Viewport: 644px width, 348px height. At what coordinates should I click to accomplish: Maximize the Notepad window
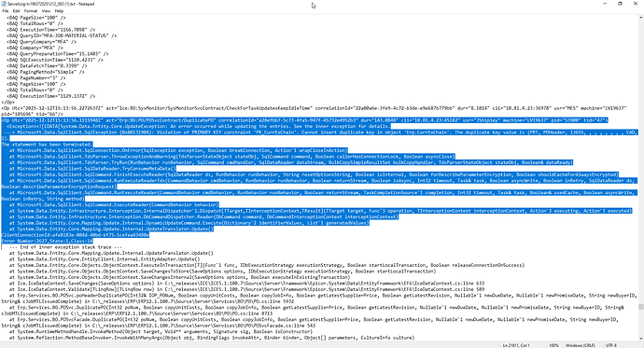(620, 4)
